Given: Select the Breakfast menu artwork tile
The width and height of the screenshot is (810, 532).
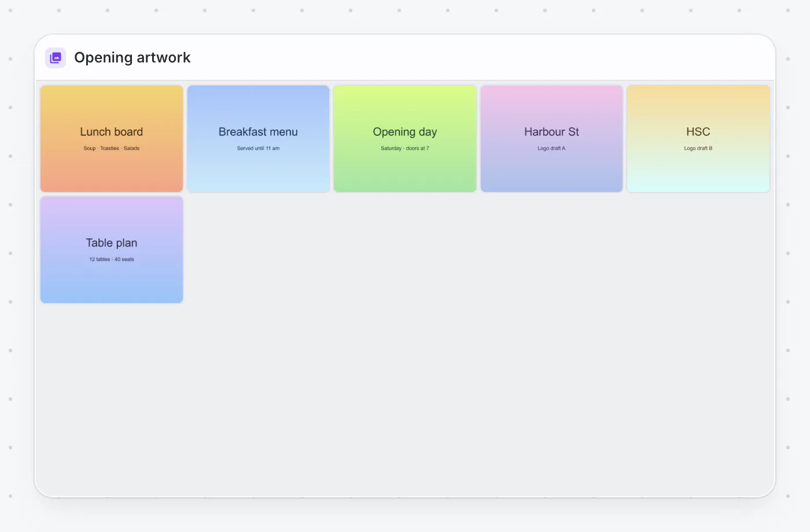Looking at the screenshot, I should [258, 139].
